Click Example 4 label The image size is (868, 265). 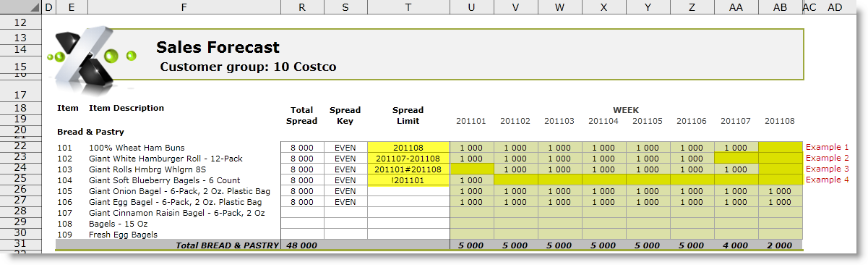[x=827, y=180]
